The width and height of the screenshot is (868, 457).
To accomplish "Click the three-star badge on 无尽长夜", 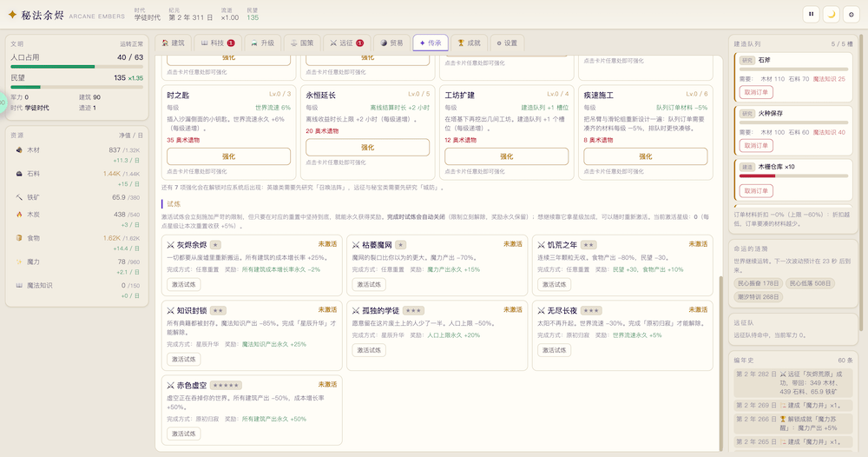I will pos(591,311).
